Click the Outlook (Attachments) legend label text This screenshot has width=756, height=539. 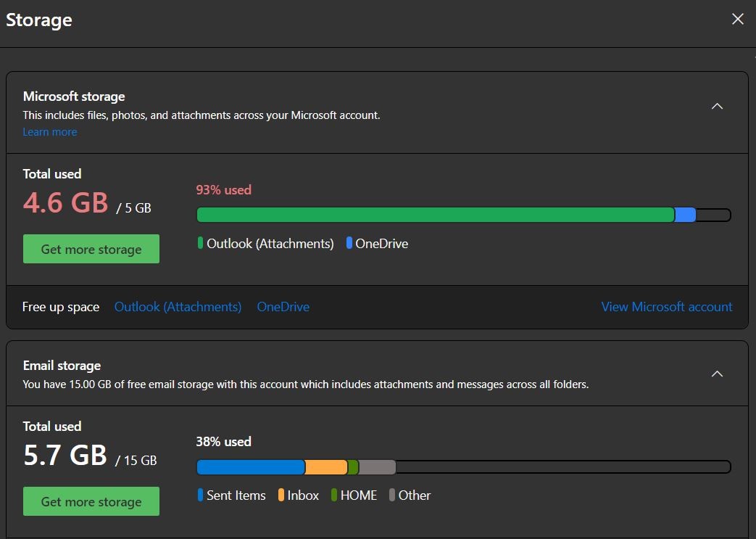click(270, 244)
